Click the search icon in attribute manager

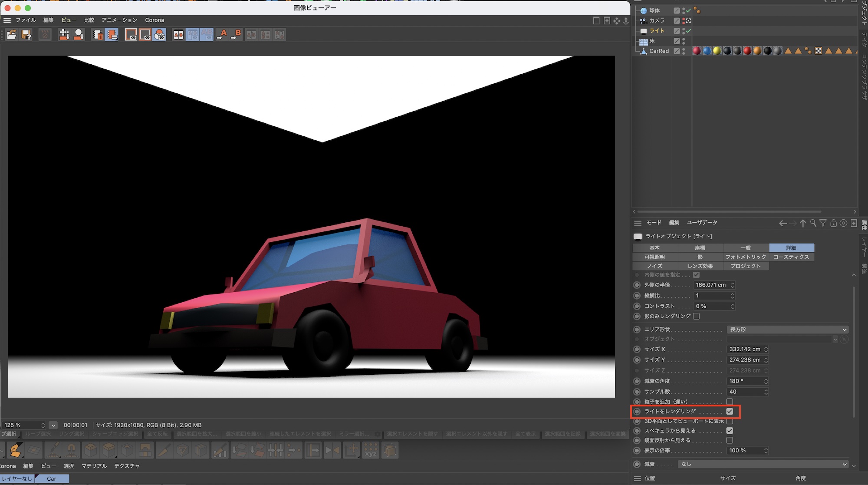813,223
